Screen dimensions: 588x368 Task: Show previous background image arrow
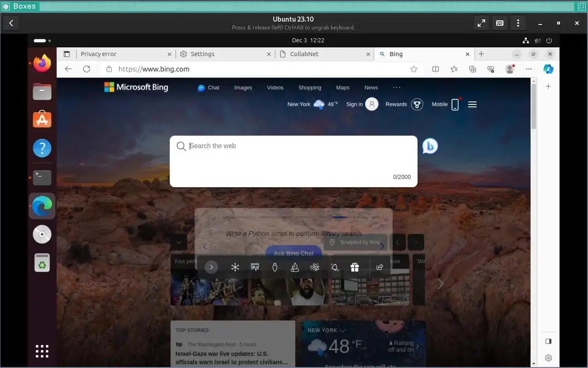click(x=398, y=242)
